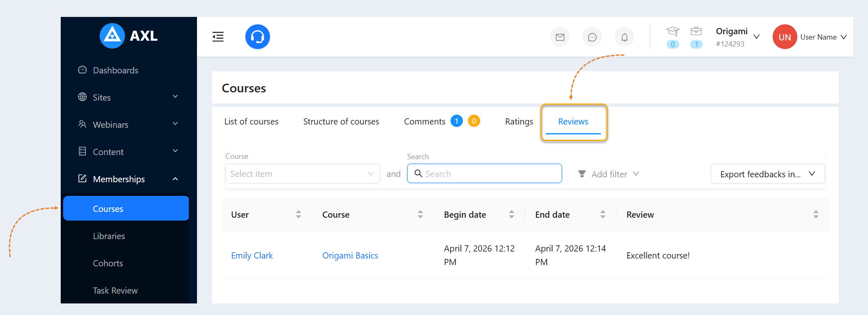Click the Dashboards gauge icon
The height and width of the screenshot is (315, 868).
(83, 70)
